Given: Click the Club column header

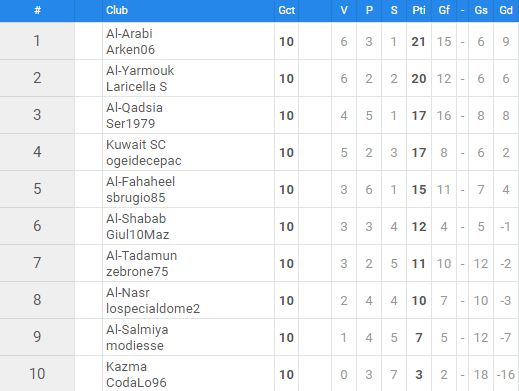Looking at the screenshot, I should point(117,10).
